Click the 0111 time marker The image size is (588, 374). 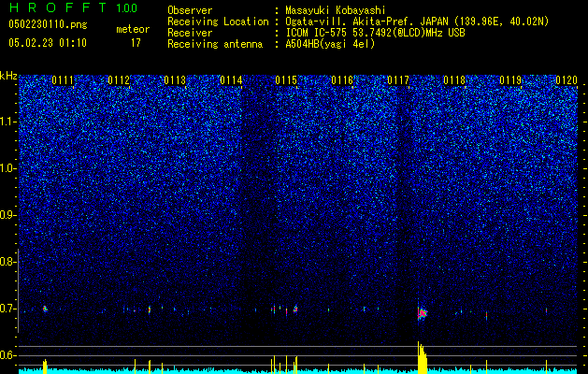[x=63, y=80]
